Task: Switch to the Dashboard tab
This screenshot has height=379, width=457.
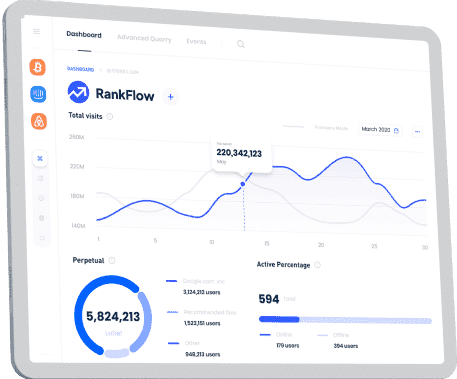Action: pos(84,34)
